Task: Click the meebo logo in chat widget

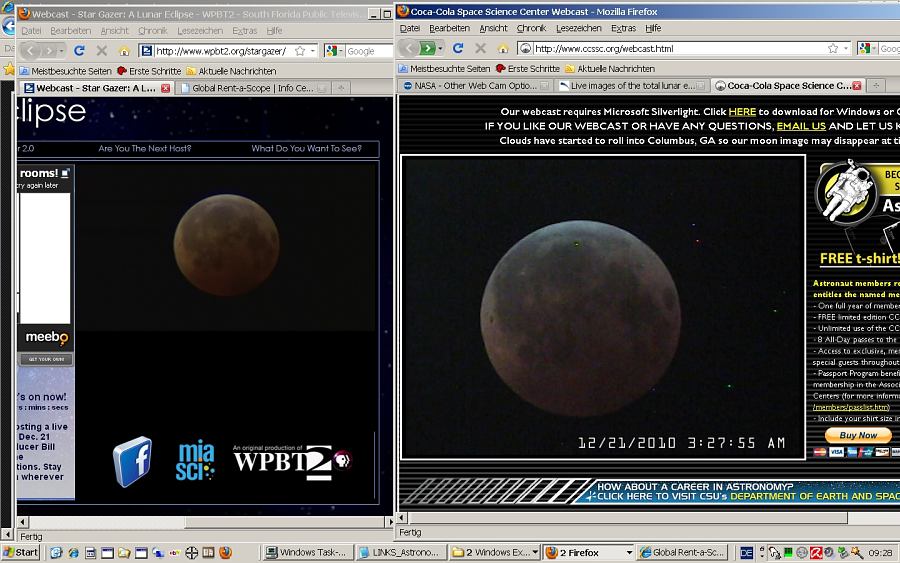Action: click(46, 337)
